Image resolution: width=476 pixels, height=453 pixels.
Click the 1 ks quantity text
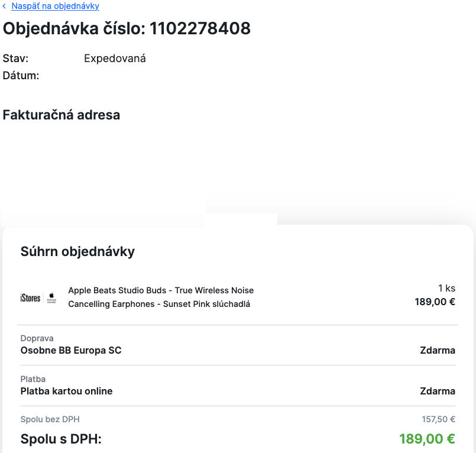coord(446,288)
